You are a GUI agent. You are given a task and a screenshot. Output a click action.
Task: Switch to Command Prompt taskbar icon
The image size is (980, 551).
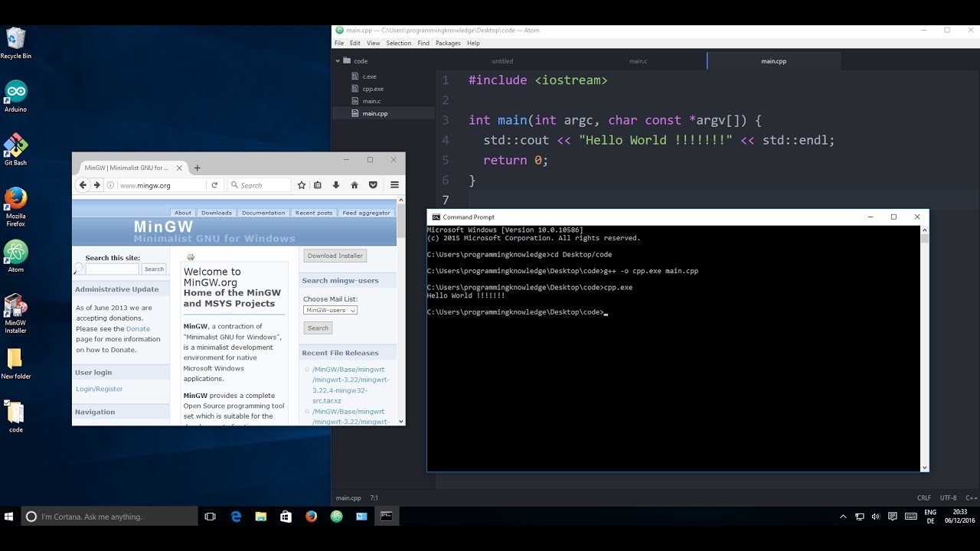pyautogui.click(x=387, y=517)
